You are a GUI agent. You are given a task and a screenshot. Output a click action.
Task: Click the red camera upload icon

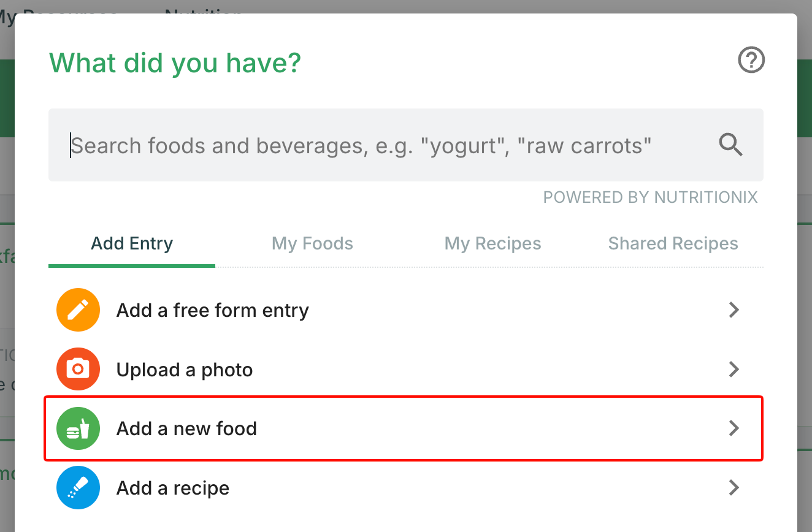click(x=78, y=369)
